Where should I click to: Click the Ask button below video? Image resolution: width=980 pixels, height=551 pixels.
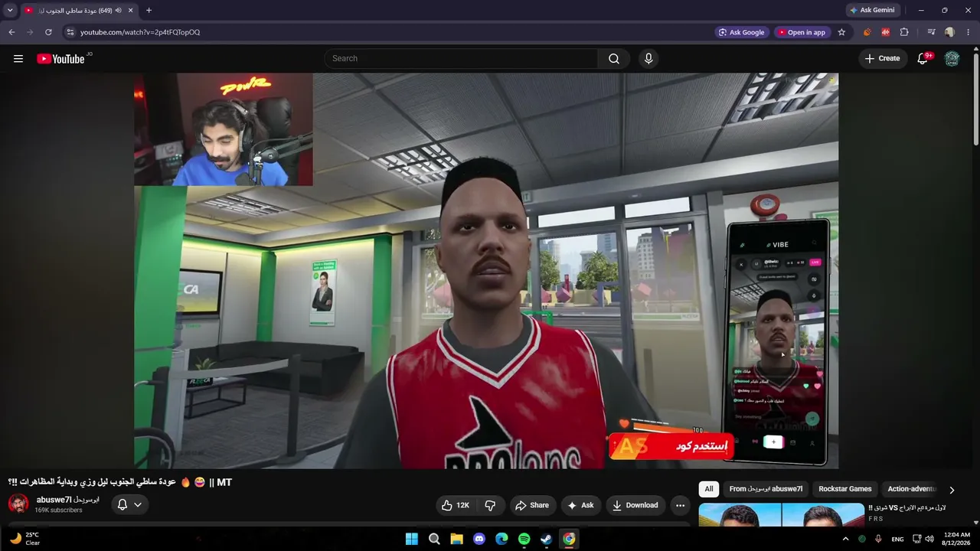tap(580, 505)
